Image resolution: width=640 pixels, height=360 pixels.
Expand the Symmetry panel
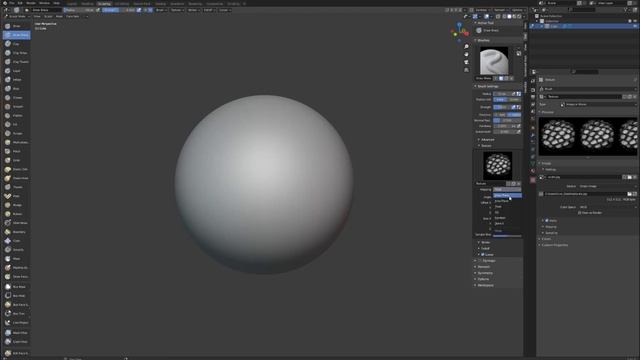tap(485, 273)
